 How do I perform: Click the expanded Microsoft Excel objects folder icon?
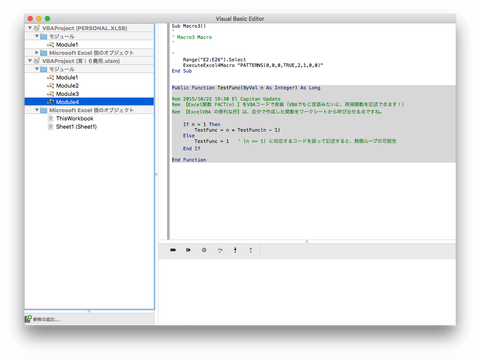click(44, 110)
